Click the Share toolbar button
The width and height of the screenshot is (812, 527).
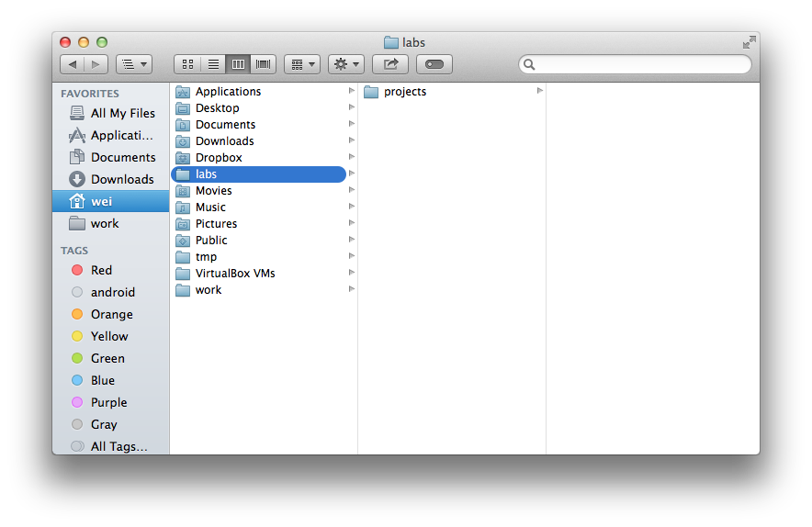(390, 64)
